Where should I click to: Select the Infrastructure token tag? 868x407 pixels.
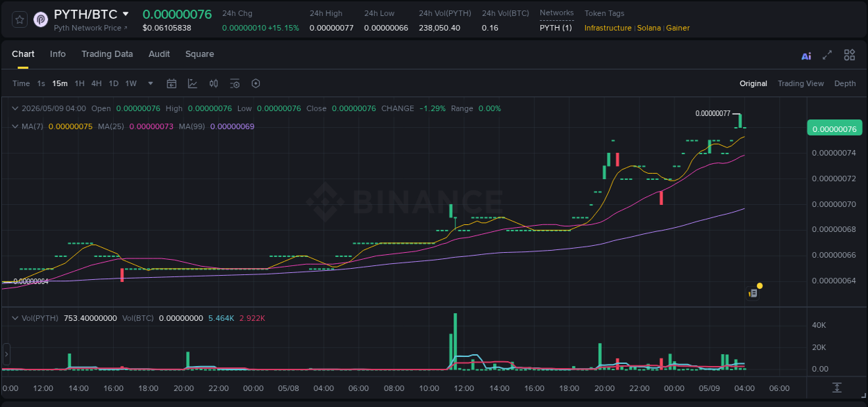tap(608, 28)
